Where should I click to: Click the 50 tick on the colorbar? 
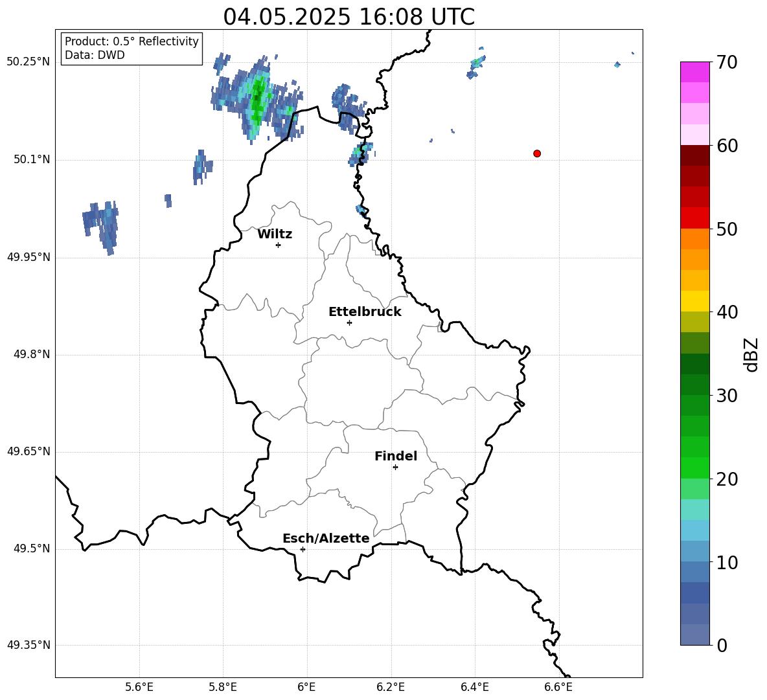pyautogui.click(x=727, y=229)
